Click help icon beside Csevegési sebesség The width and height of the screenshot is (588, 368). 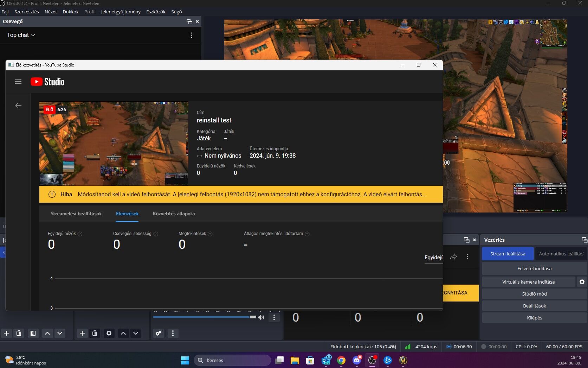point(156,234)
